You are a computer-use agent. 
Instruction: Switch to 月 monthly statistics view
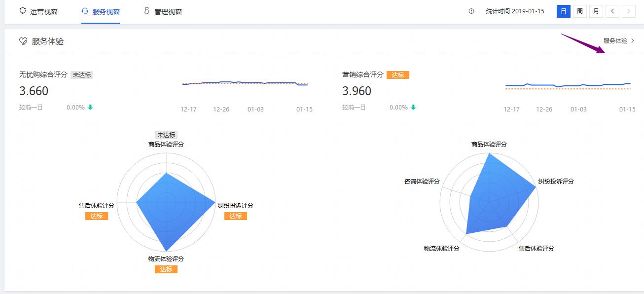(596, 11)
